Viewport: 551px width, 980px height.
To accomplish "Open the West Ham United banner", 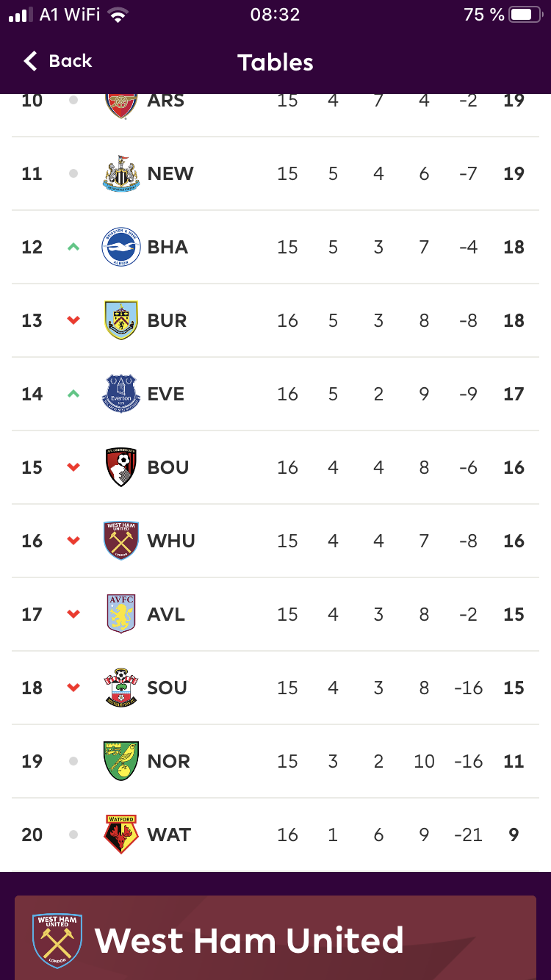I will coord(275,937).
